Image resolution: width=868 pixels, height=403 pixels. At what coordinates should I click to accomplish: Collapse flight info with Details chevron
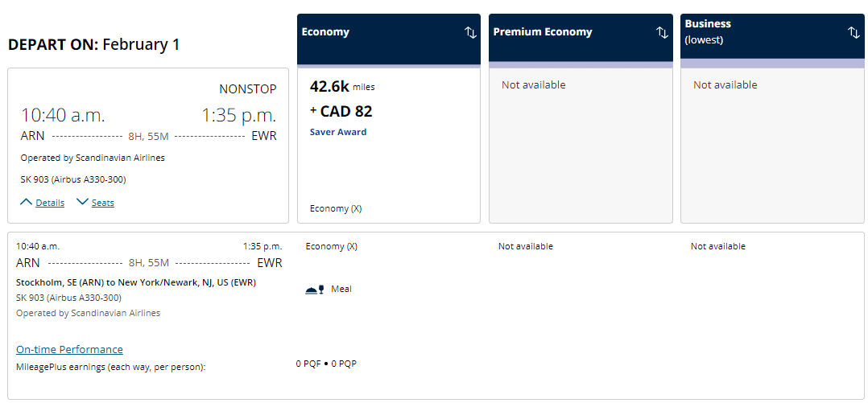pyautogui.click(x=26, y=202)
